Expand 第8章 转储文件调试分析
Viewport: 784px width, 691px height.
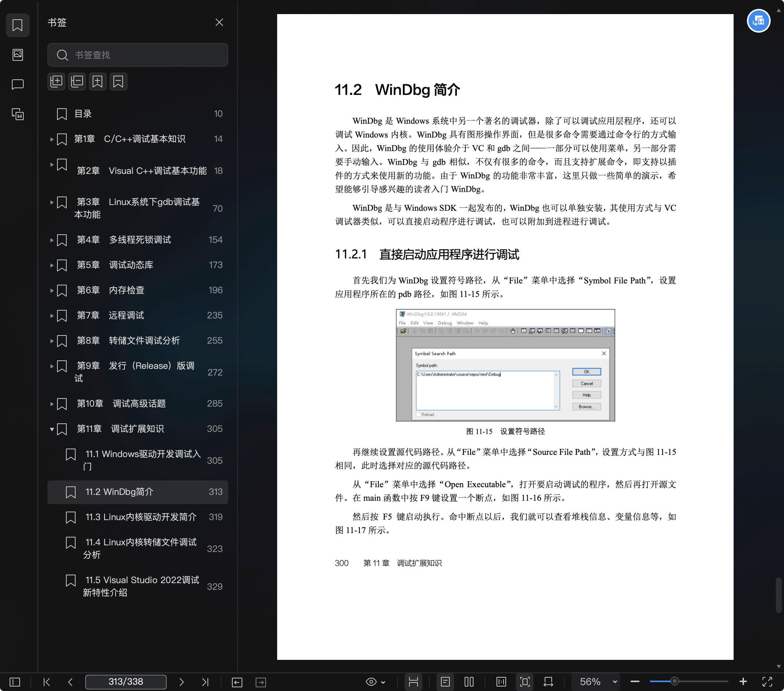52,341
